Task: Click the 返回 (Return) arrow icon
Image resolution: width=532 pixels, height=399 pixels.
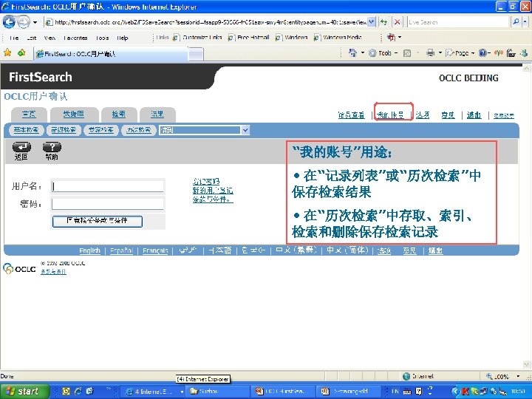Action: point(21,147)
